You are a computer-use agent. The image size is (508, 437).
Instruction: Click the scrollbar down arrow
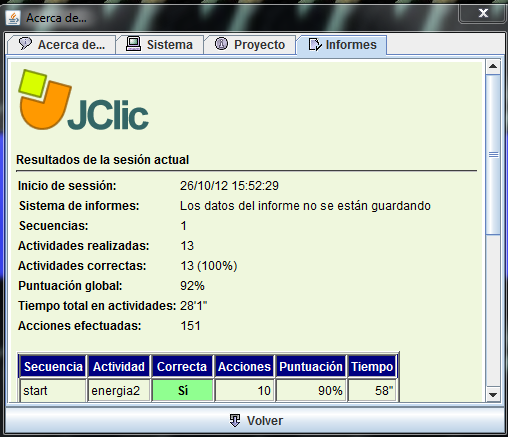[493, 395]
